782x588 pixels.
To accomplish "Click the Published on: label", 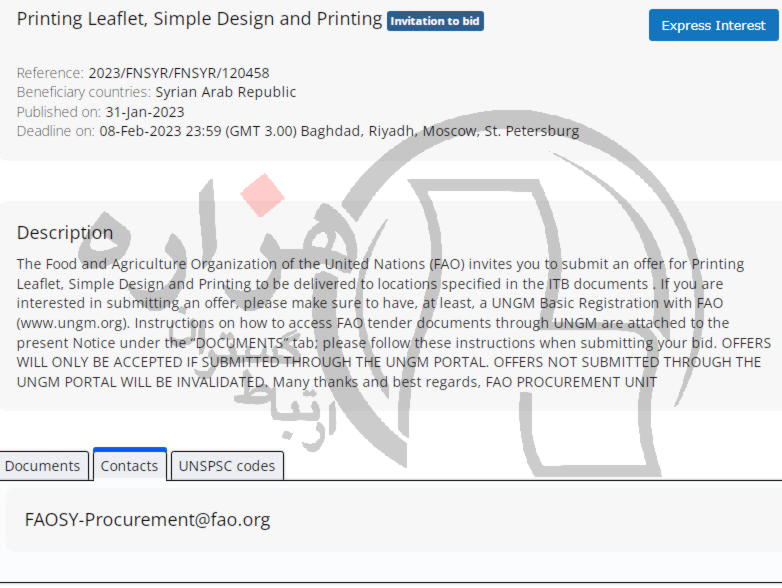I will tap(59, 112).
